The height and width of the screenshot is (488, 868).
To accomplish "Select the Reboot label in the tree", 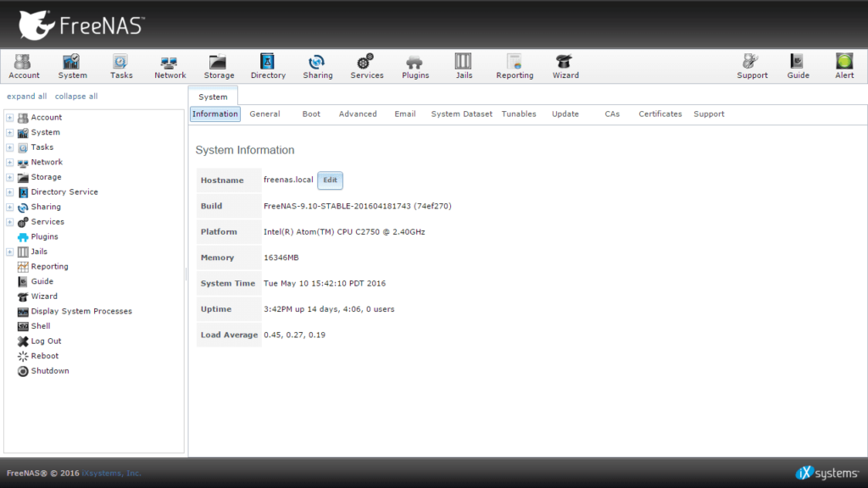I will coord(44,357).
